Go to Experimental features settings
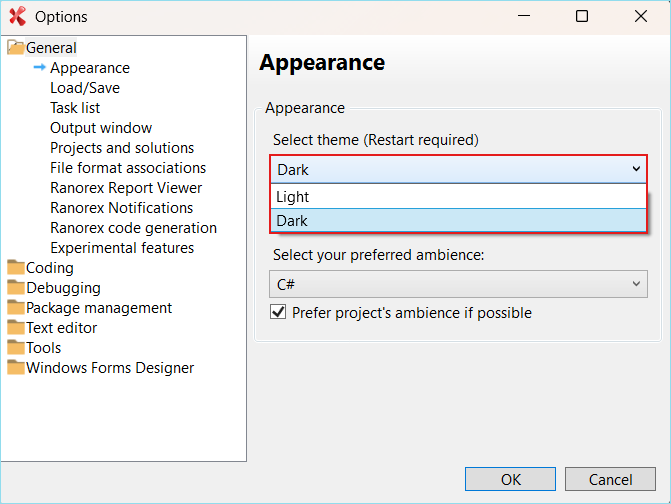Viewport: 671px width, 504px height. pos(122,248)
